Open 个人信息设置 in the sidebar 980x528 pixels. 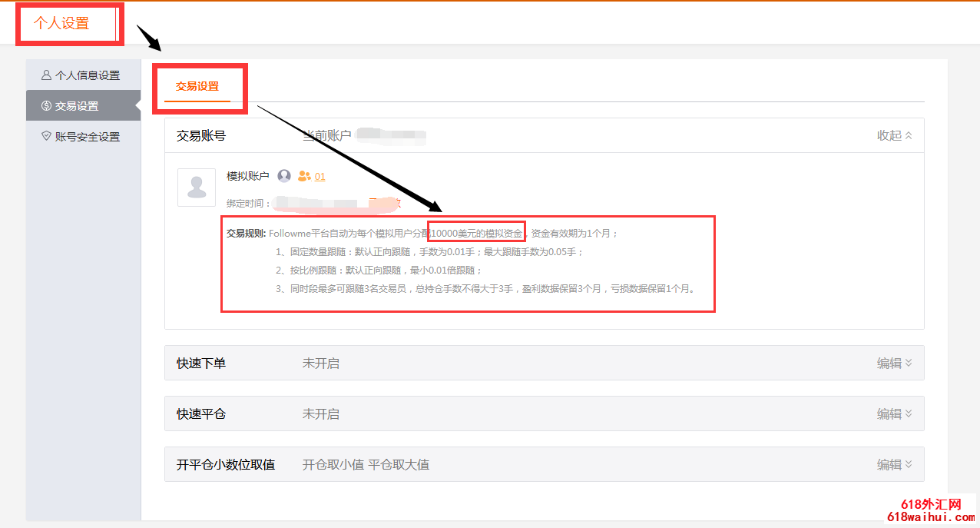click(87, 75)
